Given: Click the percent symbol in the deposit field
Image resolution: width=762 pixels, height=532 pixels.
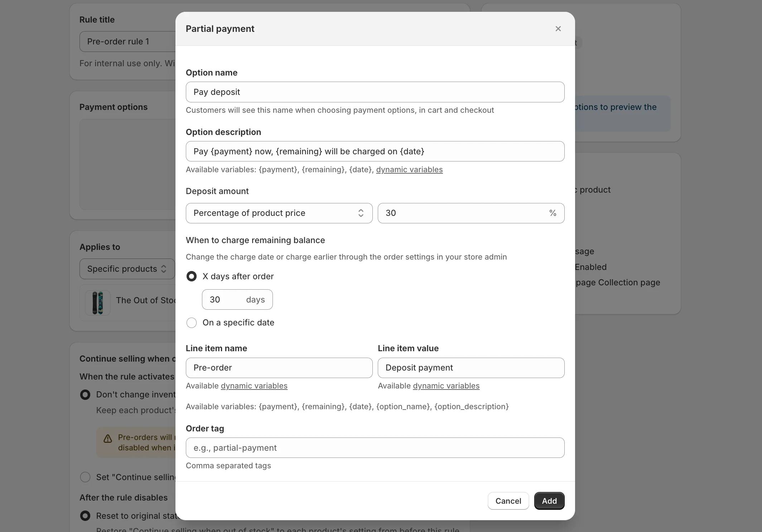Looking at the screenshot, I should 553,213.
